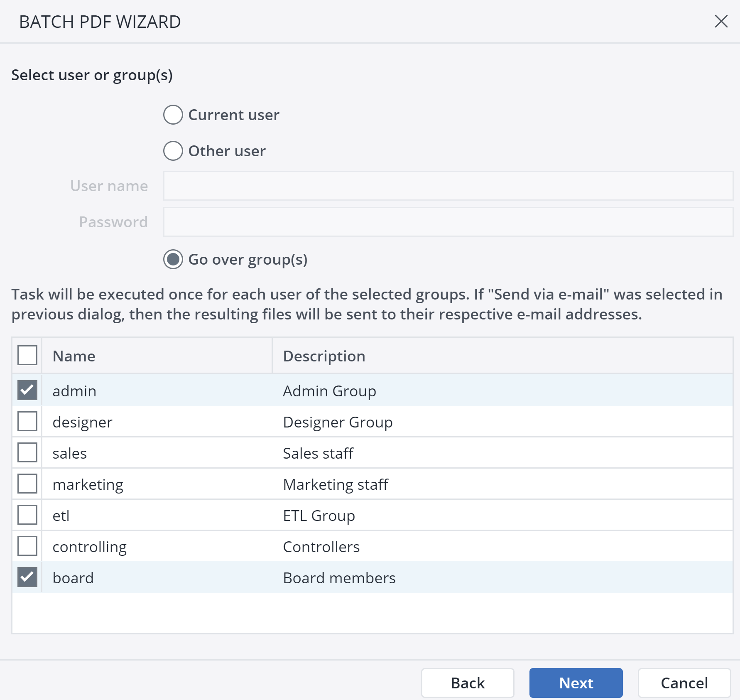The height and width of the screenshot is (700, 740).
Task: Select the Other user radio button
Action: coord(173,151)
